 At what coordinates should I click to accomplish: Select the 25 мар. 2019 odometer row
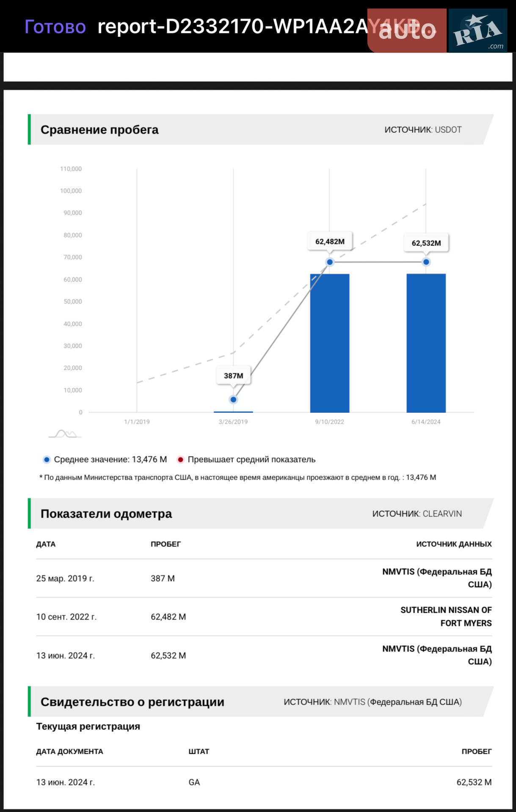[264, 578]
